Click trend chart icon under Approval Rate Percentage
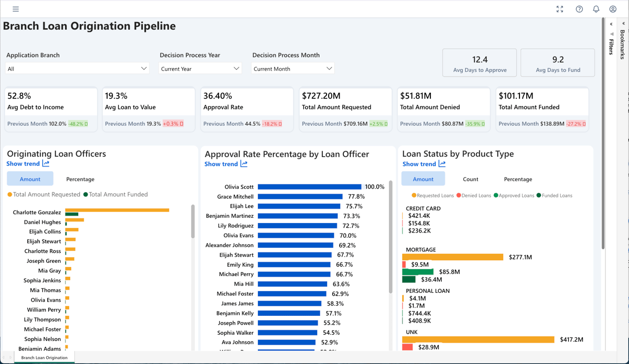Screen dimensions: 629x364 point(244,164)
